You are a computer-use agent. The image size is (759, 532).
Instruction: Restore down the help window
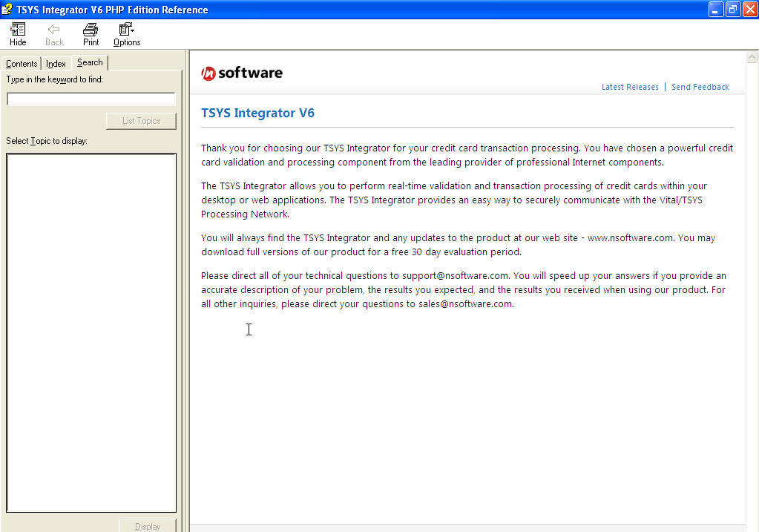733,9
